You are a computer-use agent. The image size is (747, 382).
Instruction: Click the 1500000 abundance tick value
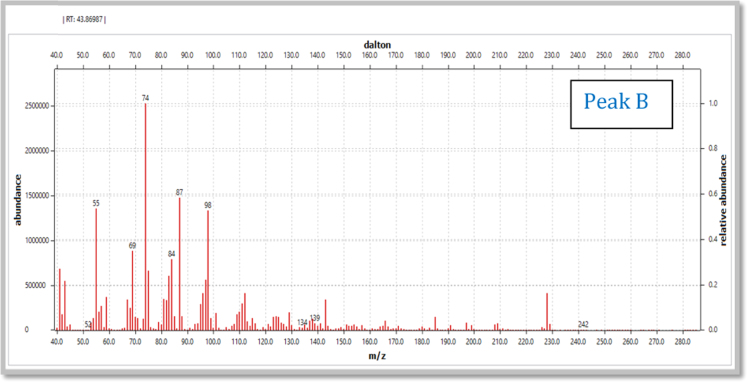(38, 195)
